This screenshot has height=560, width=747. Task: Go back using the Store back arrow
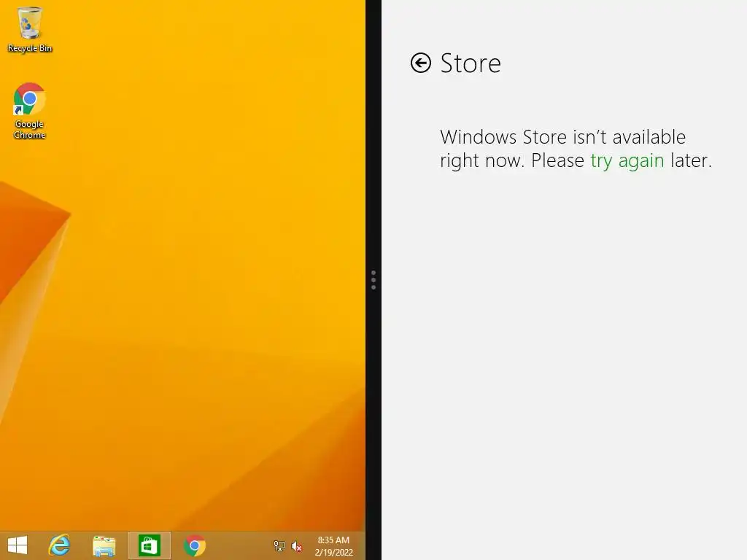point(421,63)
